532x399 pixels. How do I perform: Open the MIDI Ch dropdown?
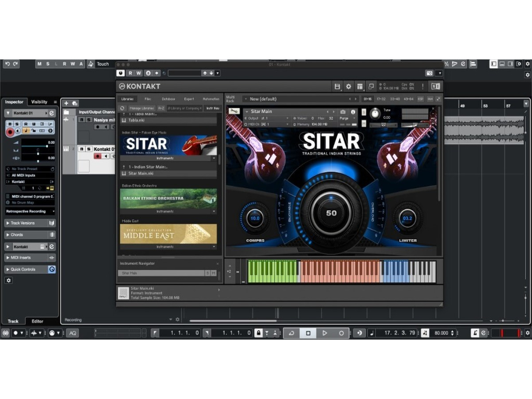point(266,125)
